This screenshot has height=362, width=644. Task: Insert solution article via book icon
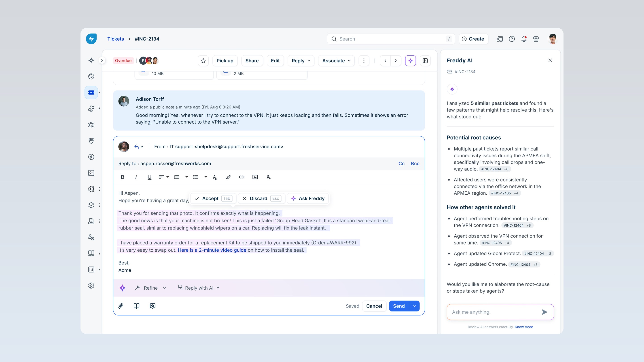pyautogui.click(x=136, y=306)
